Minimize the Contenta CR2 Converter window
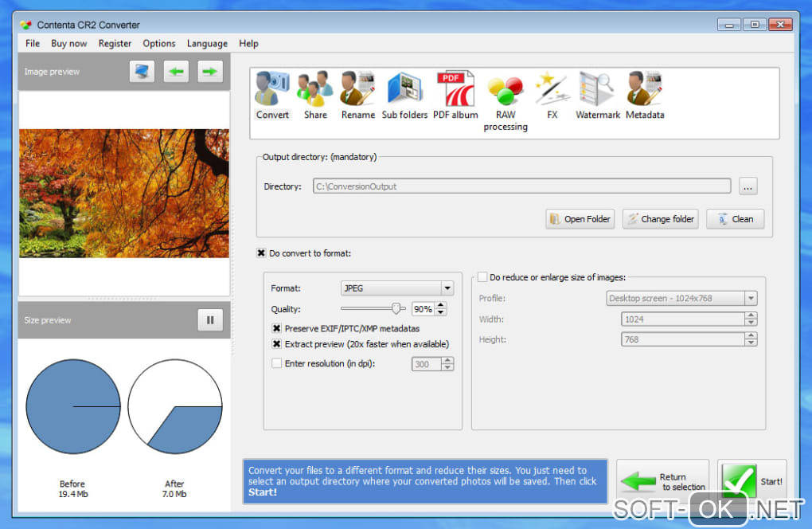This screenshot has width=812, height=529. click(x=729, y=25)
